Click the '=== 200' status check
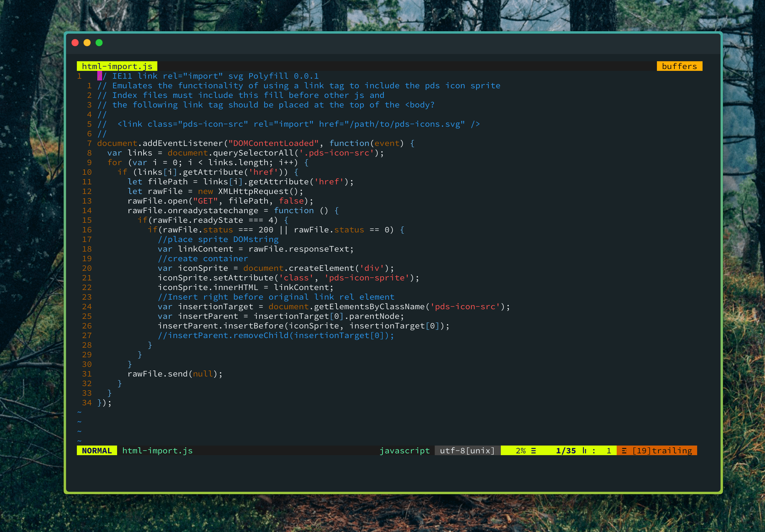This screenshot has width=765, height=532. (256, 230)
